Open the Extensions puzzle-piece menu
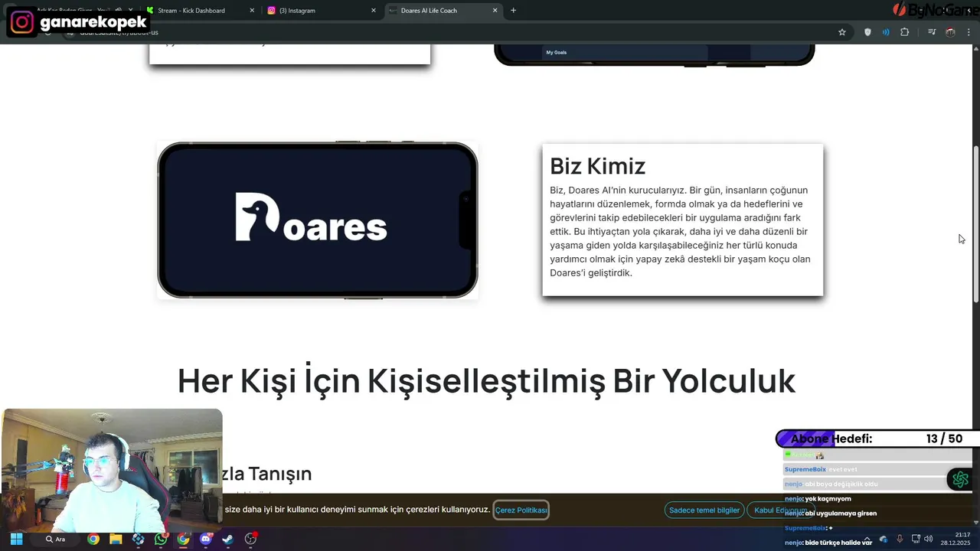 [905, 32]
